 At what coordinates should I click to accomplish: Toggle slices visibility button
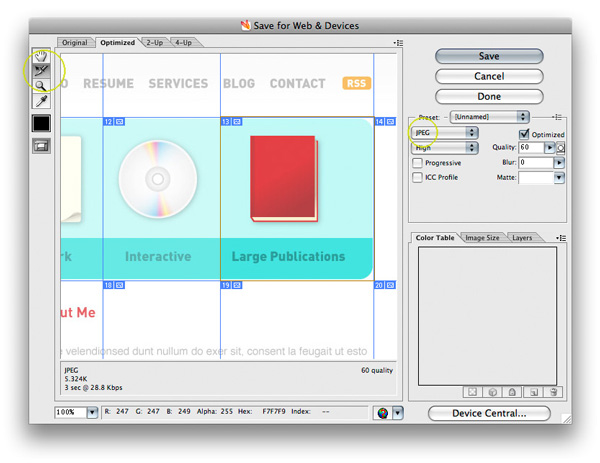coord(41,146)
